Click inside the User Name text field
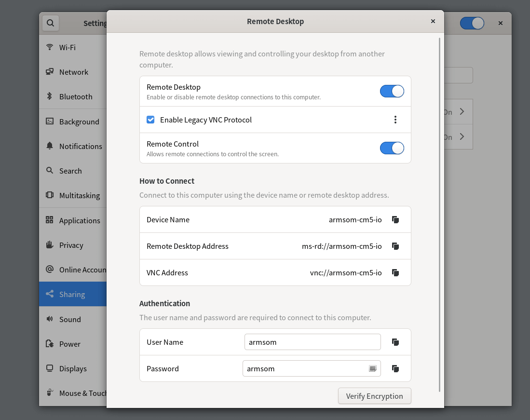 (x=313, y=342)
